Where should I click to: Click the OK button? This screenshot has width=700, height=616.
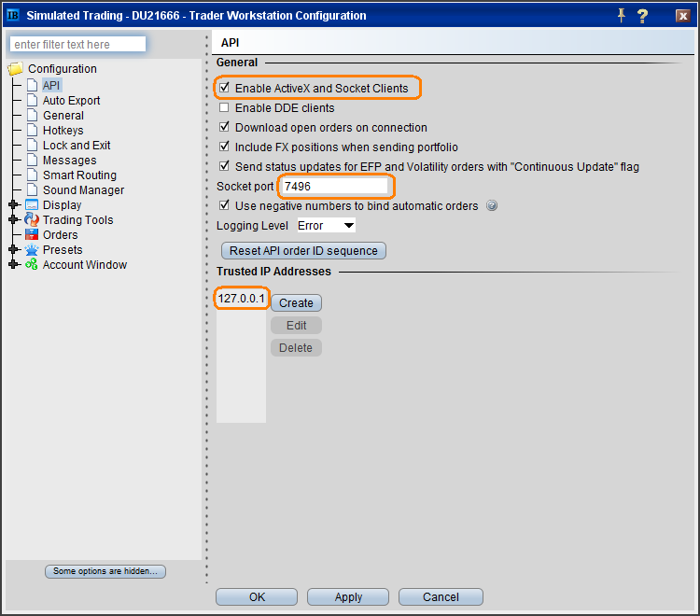point(257,596)
